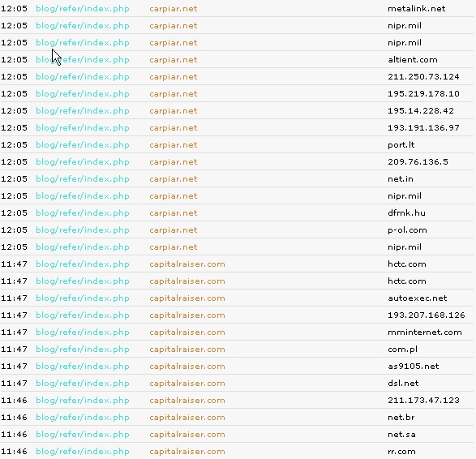Select the host entry com.pl
The image size is (476, 459).
[x=402, y=350]
